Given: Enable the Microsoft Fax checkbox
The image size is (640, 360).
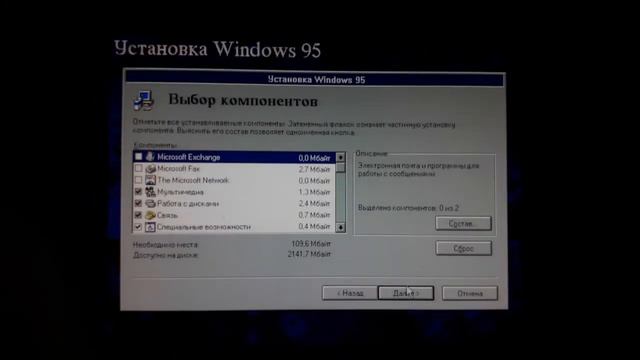Looking at the screenshot, I should pyautogui.click(x=138, y=168).
